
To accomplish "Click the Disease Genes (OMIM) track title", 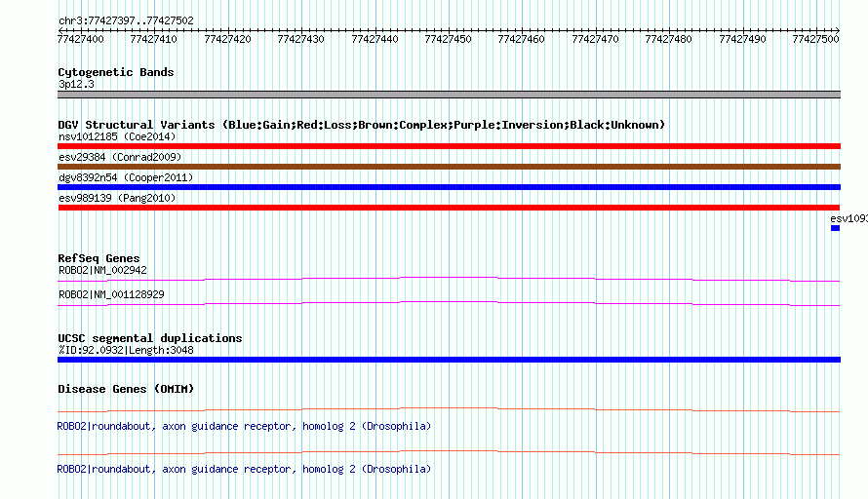I will point(126,389).
